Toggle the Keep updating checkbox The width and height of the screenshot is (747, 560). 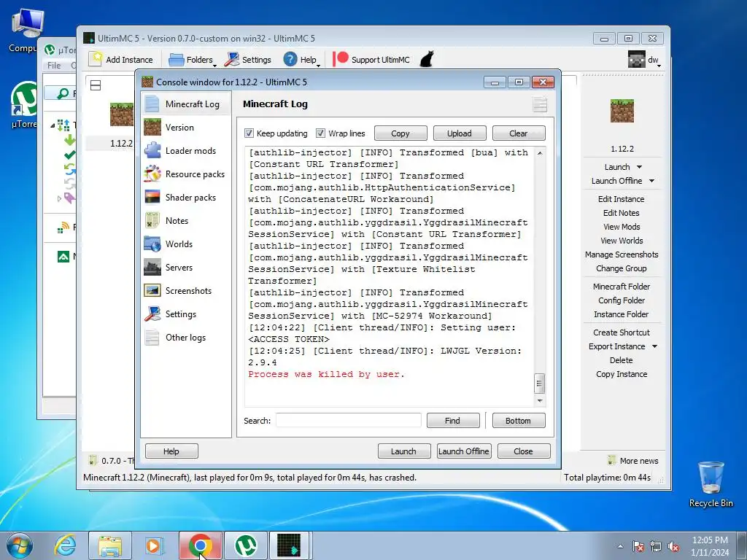pos(249,133)
